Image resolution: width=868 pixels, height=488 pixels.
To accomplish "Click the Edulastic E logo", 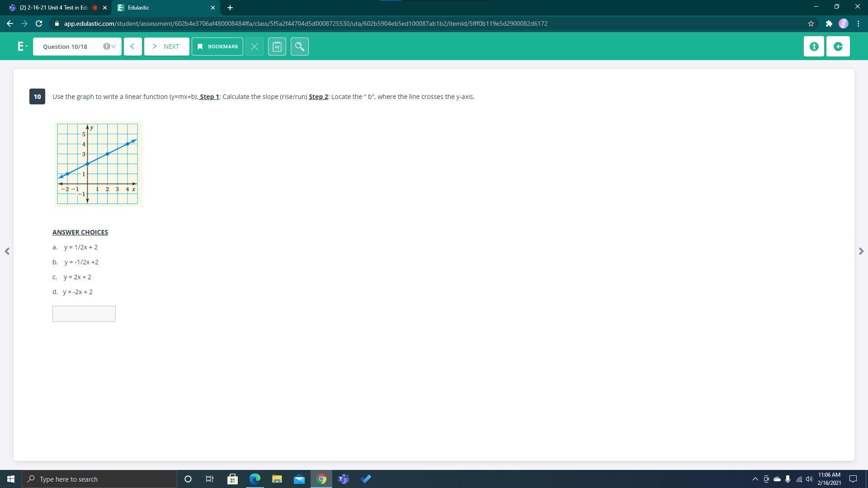I will [x=21, y=47].
